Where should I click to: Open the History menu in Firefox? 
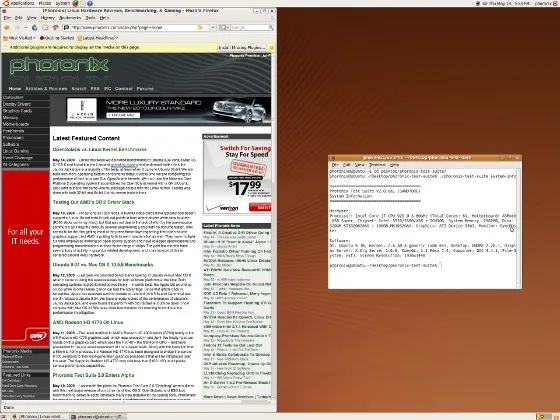pos(48,18)
